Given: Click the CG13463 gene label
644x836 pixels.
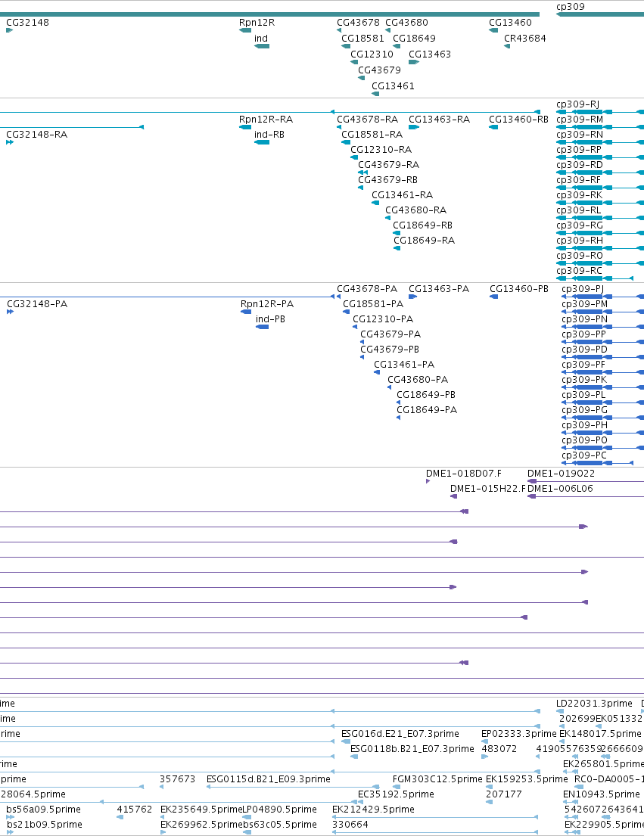Looking at the screenshot, I should (x=430, y=54).
